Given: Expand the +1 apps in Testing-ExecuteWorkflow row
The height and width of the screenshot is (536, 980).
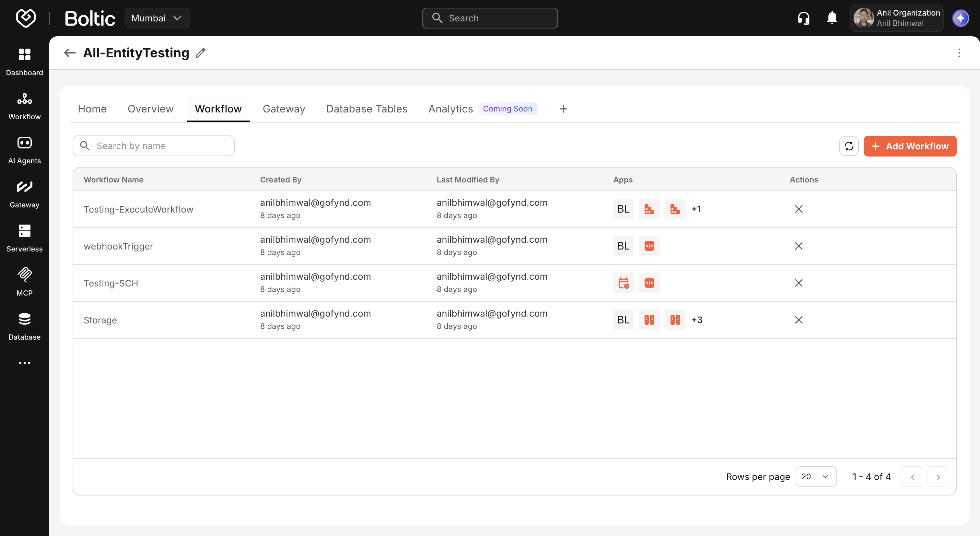Looking at the screenshot, I should [x=696, y=209].
